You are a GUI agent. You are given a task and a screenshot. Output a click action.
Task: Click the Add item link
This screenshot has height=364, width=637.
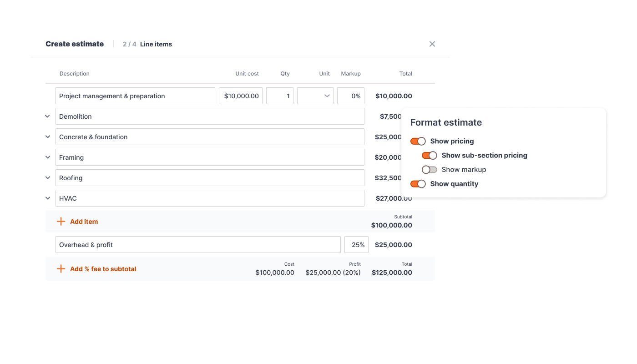(84, 222)
